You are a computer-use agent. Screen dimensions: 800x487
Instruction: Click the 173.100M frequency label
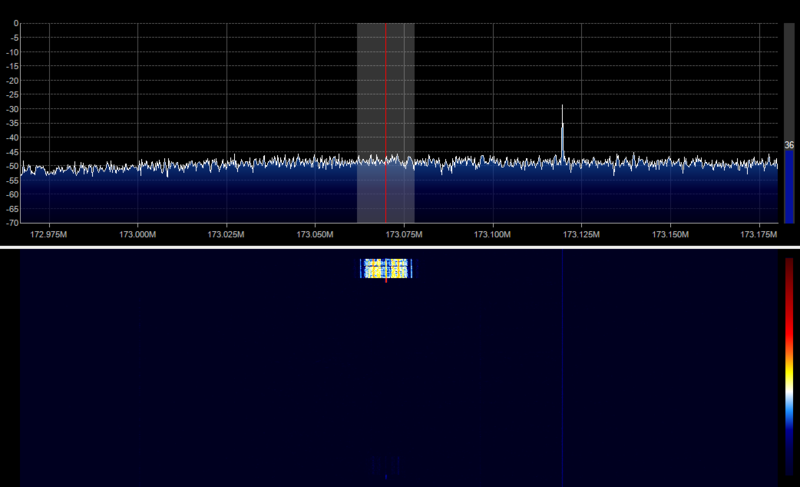[492, 235]
